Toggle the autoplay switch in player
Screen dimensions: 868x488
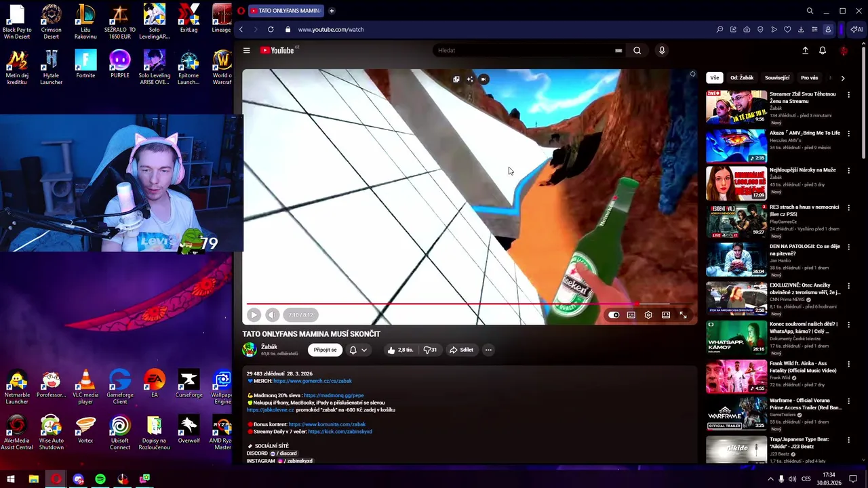click(x=614, y=314)
